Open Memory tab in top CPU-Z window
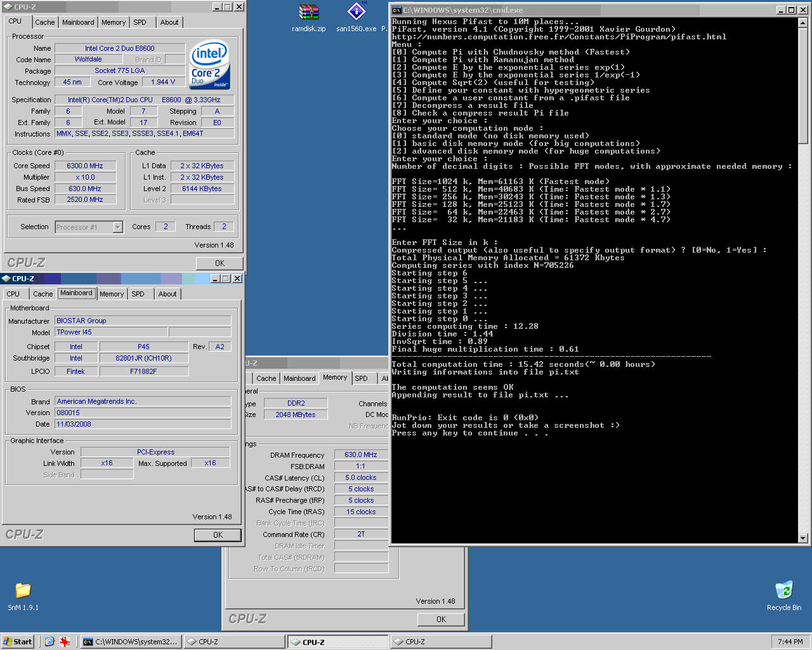This screenshot has height=650, width=812. pyautogui.click(x=114, y=22)
